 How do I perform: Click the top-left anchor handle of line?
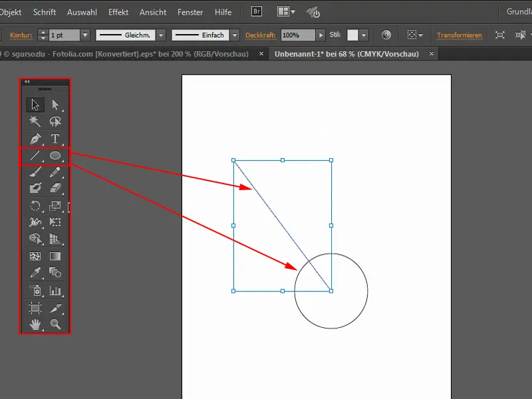pos(233,160)
